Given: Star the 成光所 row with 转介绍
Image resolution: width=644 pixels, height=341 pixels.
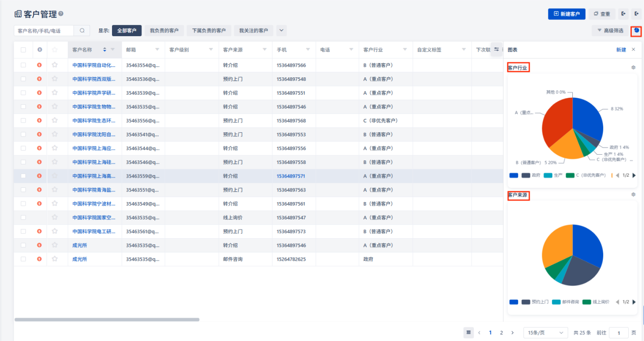Looking at the screenshot, I should click(x=54, y=245).
